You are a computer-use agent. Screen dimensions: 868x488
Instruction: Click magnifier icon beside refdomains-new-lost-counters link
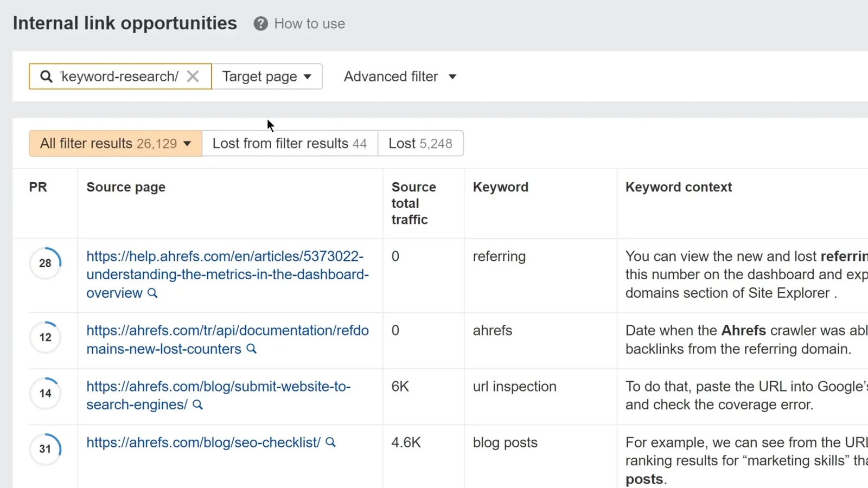[252, 349]
